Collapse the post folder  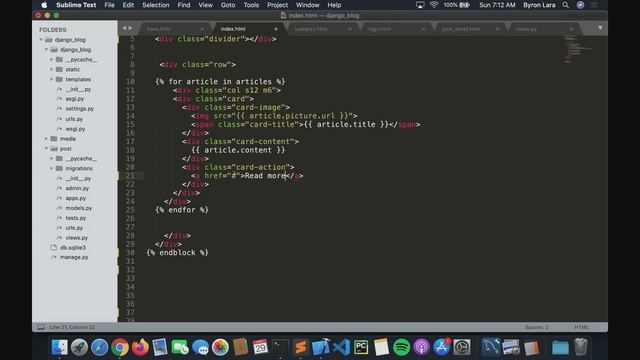click(x=47, y=149)
